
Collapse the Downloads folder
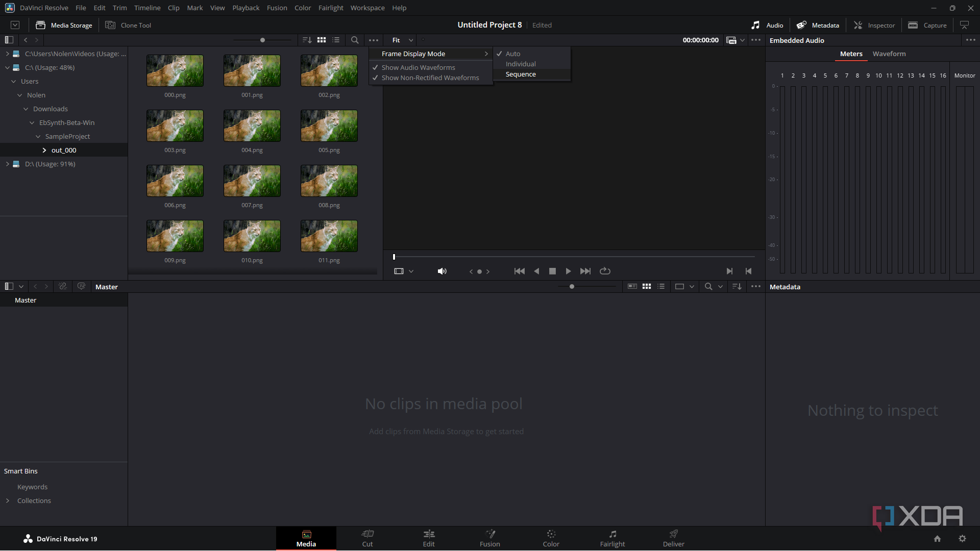click(x=26, y=109)
